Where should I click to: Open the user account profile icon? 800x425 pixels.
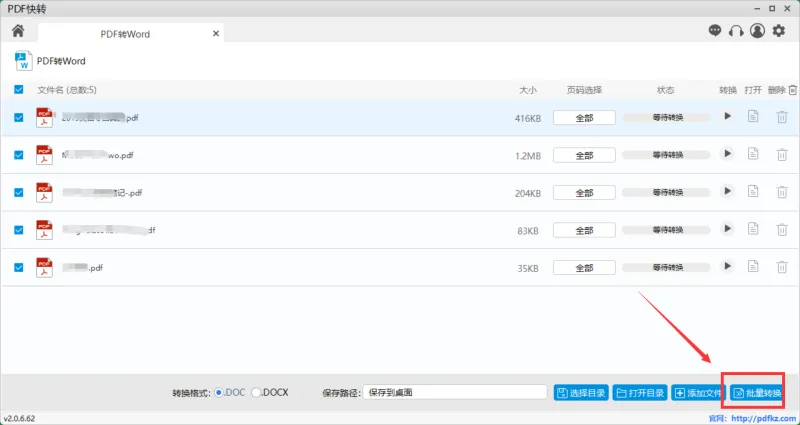coord(757,31)
